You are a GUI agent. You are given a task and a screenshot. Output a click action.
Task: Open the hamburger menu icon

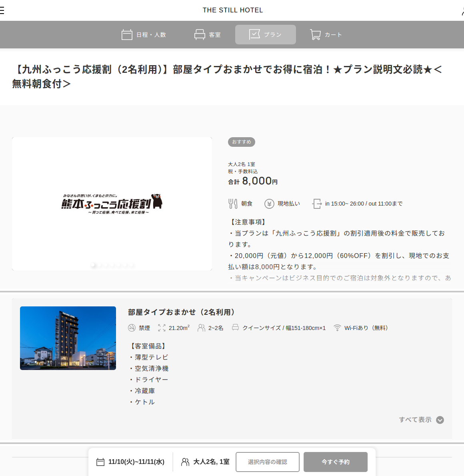(2, 10)
